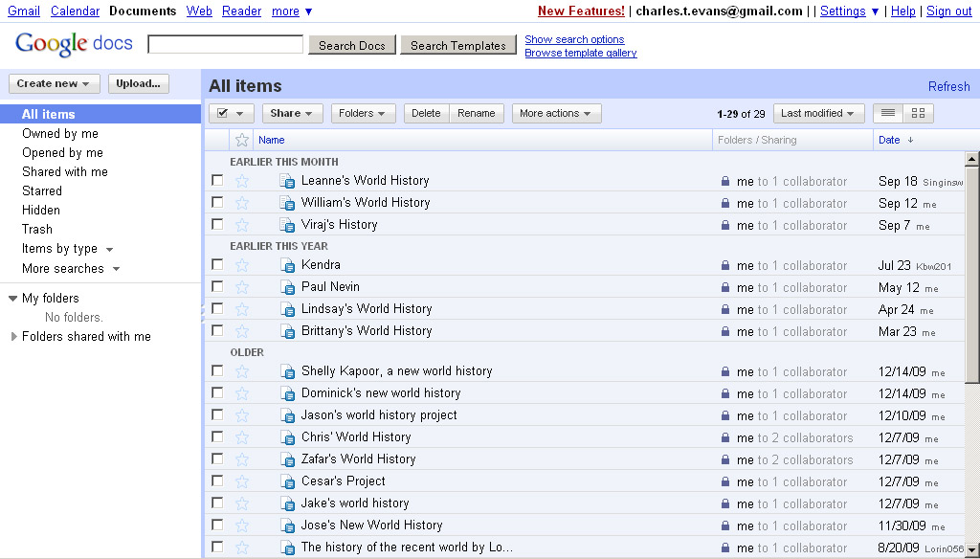Star Brittany's World History document
The image size is (980, 559).
(x=242, y=331)
